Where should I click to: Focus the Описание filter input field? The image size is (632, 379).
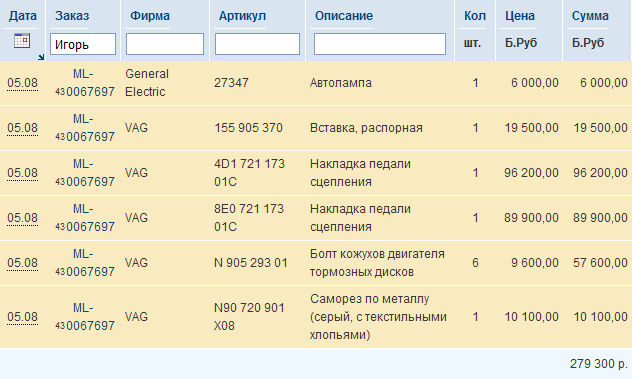[x=380, y=44]
